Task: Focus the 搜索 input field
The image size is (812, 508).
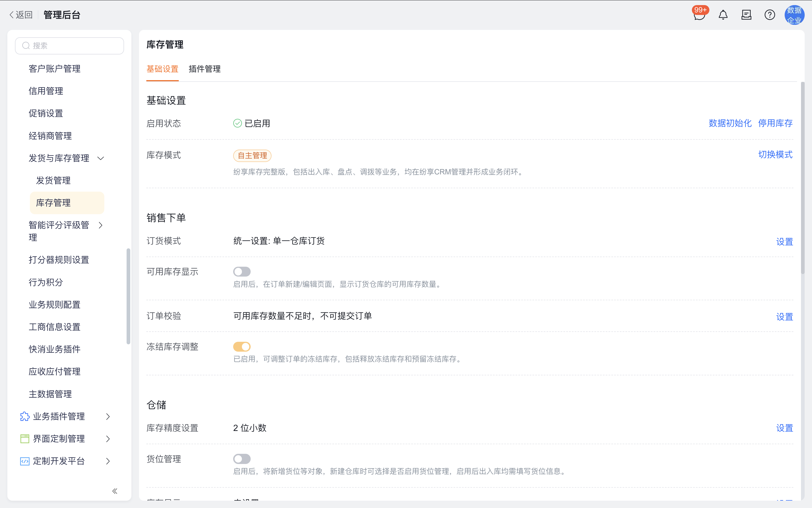Action: (69, 46)
